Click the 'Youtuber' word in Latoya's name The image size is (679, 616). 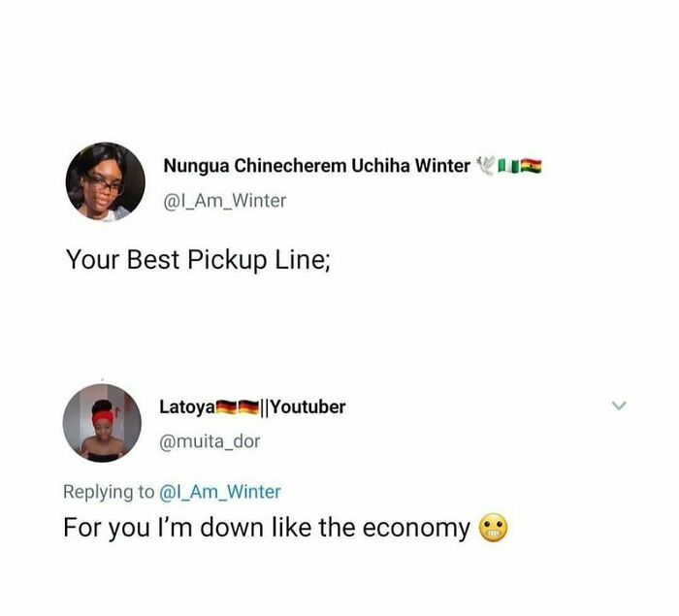(x=307, y=407)
